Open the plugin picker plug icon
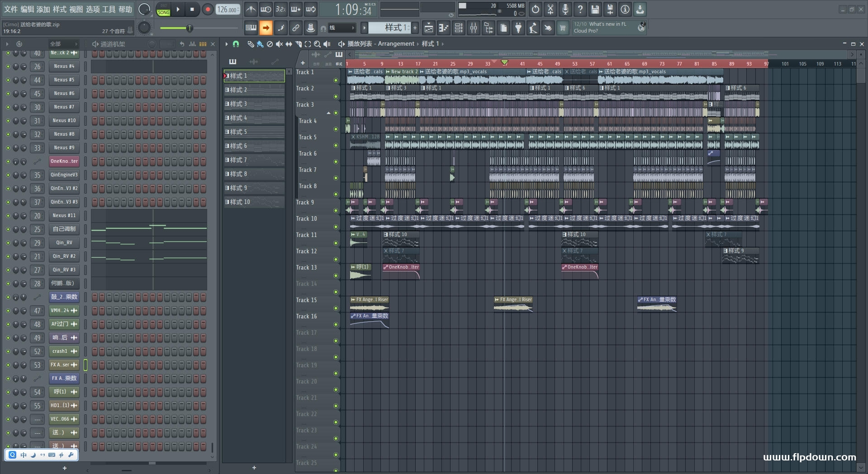Image resolution: width=868 pixels, height=474 pixels. coord(518,28)
